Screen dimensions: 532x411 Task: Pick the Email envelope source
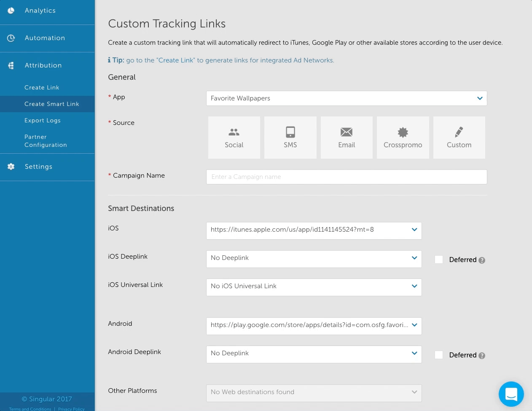click(347, 138)
